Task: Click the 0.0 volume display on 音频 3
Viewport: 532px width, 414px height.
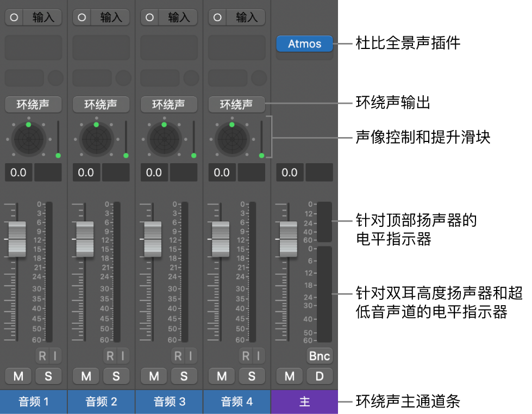Action: click(153, 172)
